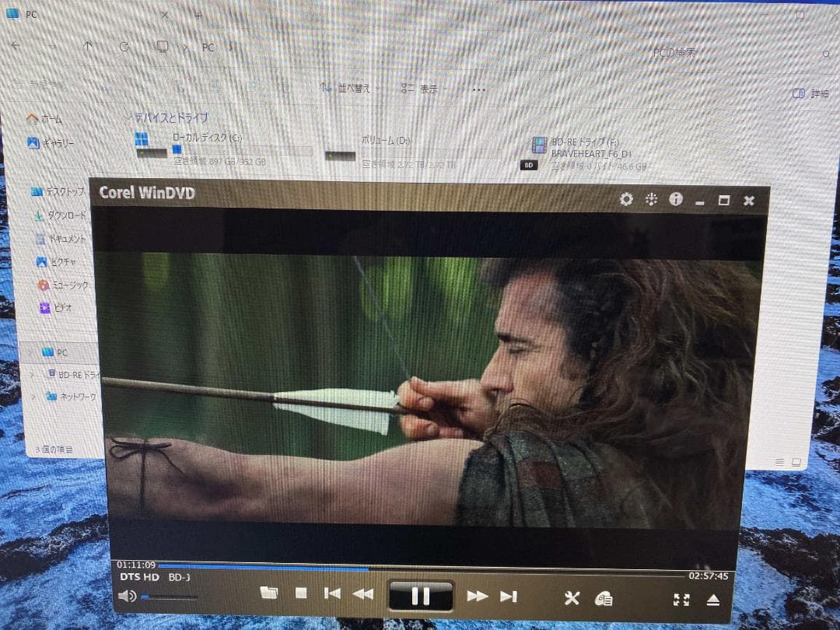Click the playback seek bar

(420, 568)
